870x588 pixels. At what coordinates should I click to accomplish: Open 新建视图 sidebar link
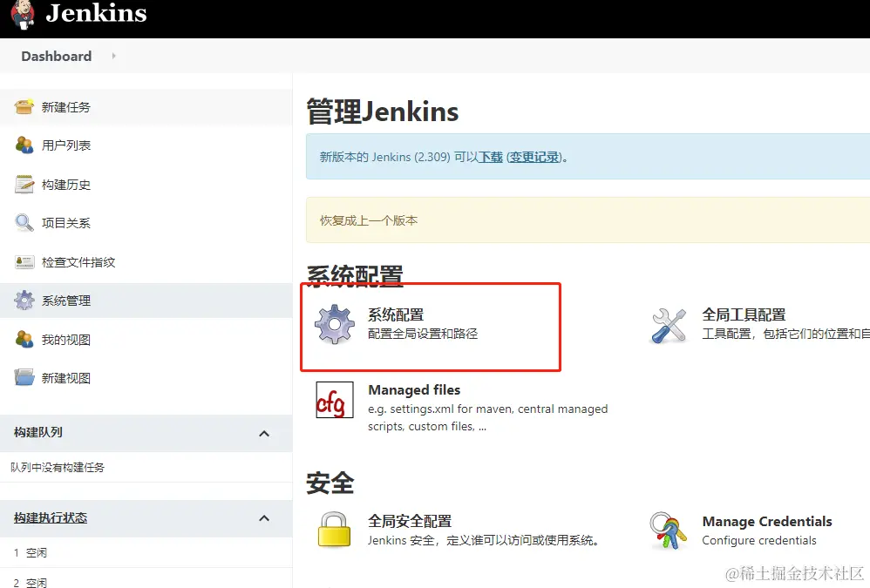(66, 378)
